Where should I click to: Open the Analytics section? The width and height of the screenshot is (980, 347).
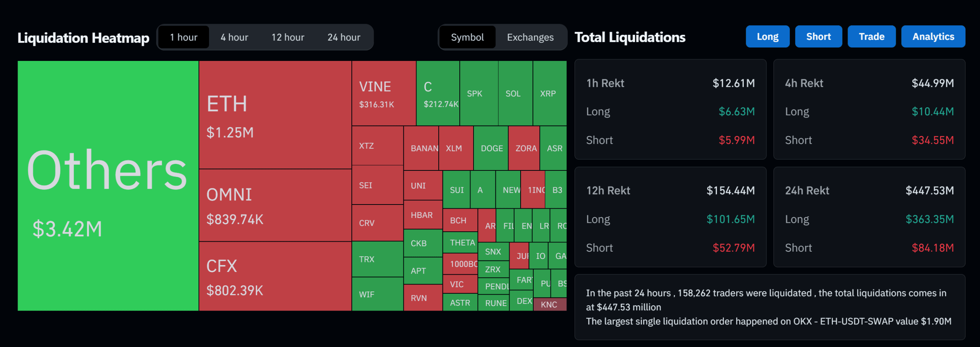[x=933, y=36]
